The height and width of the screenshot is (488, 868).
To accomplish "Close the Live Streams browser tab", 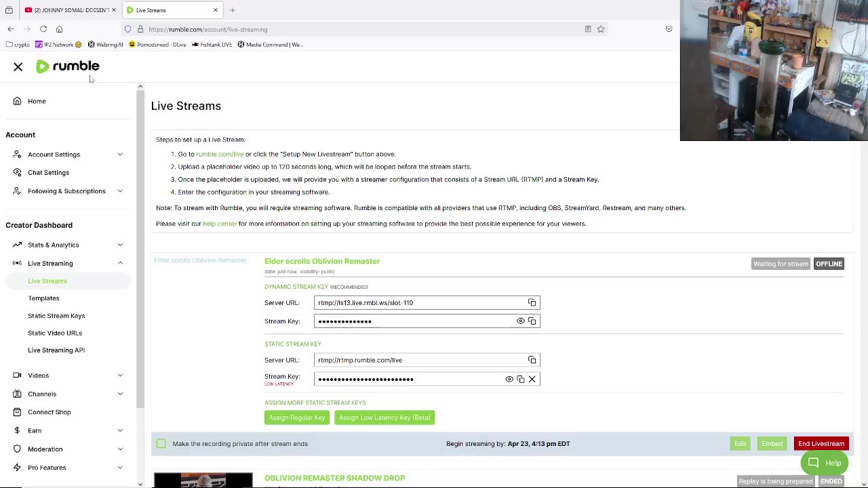I will point(216,10).
